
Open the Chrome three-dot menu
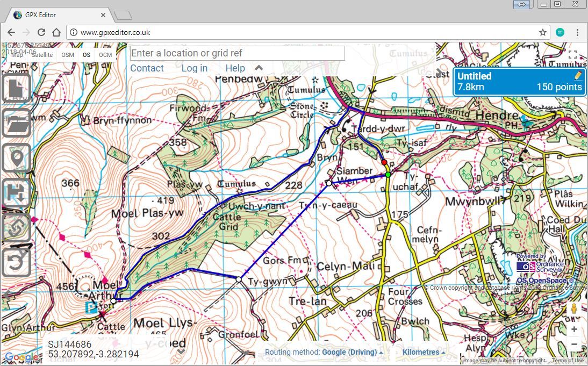577,32
